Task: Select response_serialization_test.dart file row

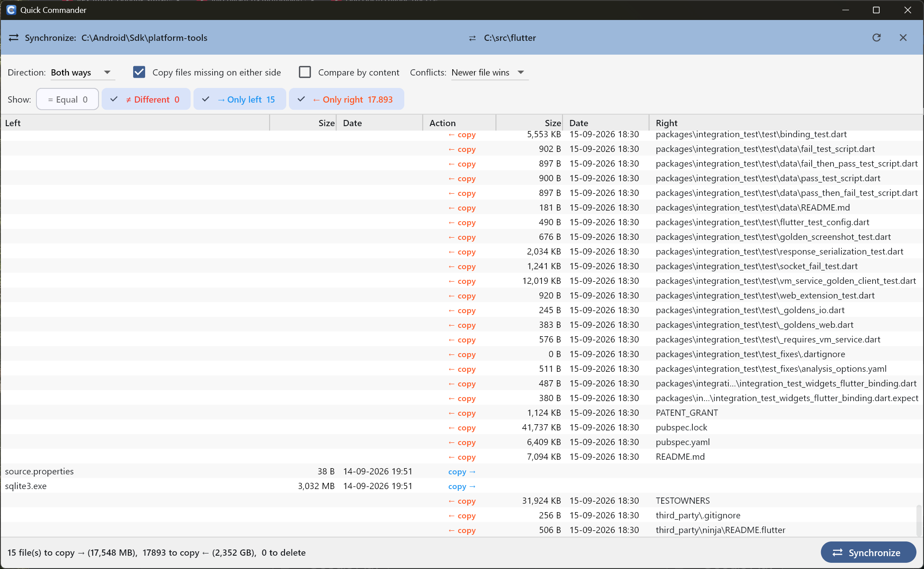Action: pyautogui.click(x=462, y=251)
